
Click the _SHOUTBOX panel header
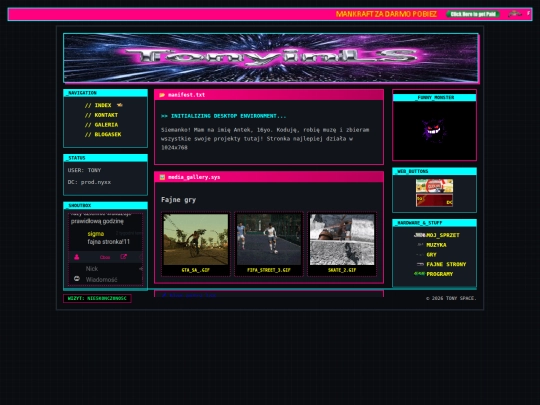pos(105,206)
